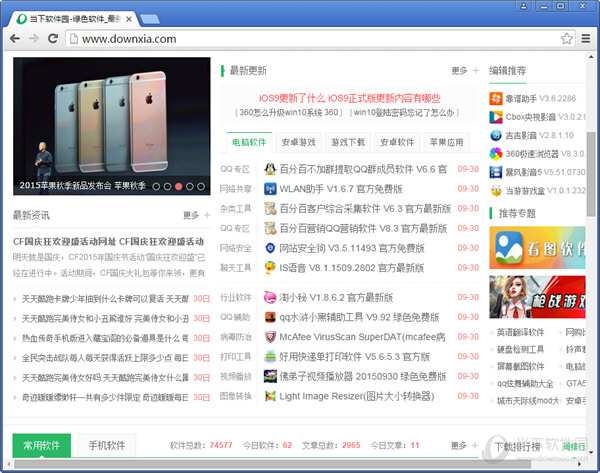
Task: Click the 好用快递单打印软件 icon
Action: (x=270, y=357)
